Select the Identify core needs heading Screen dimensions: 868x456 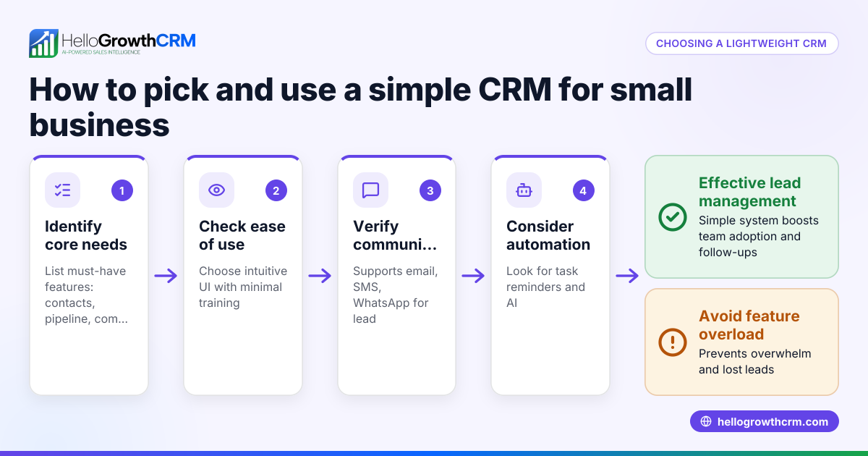pyautogui.click(x=86, y=235)
